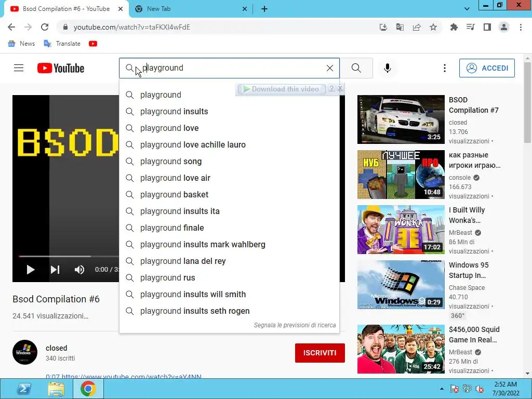
Task: Choose 'playground insults mark wahlberg' suggestion
Action: tap(229, 244)
